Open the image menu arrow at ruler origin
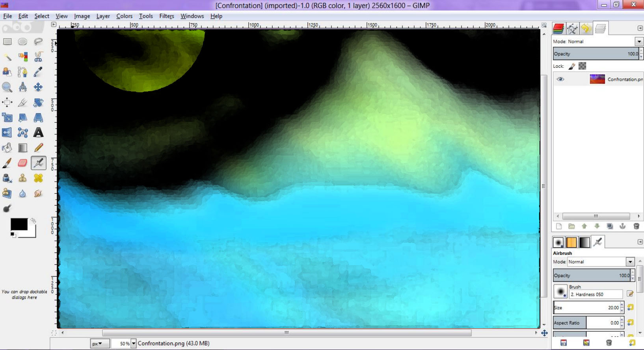The image size is (644, 350). point(54,24)
